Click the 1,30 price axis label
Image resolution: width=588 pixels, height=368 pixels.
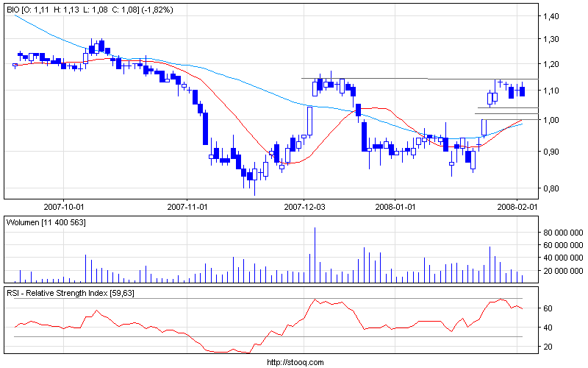click(551, 39)
